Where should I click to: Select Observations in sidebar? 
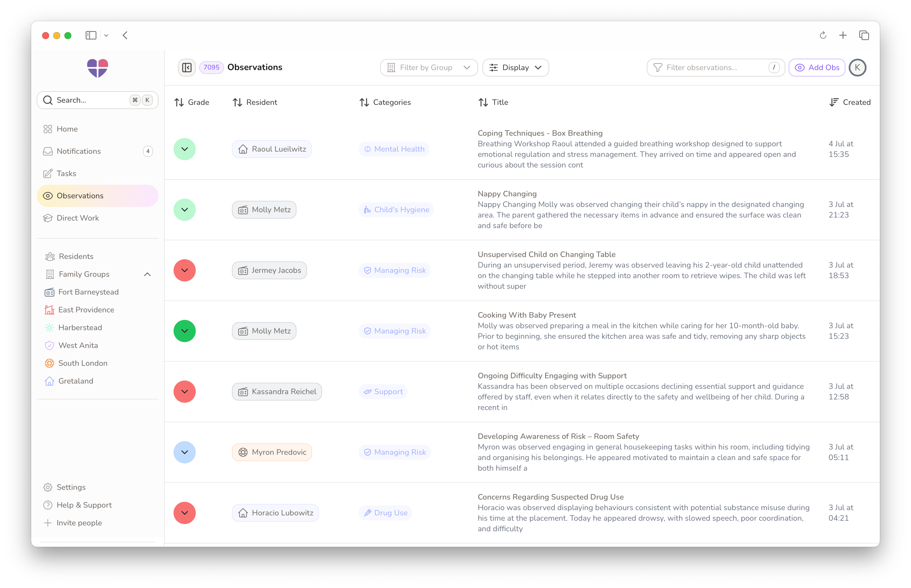98,196
